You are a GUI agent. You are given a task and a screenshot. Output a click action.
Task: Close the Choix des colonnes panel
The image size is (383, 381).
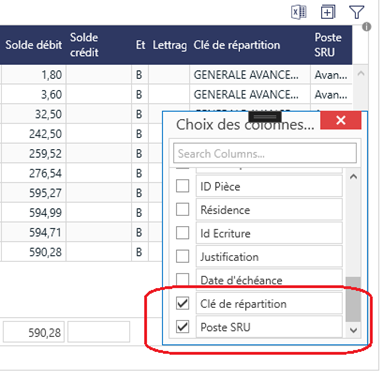(x=341, y=120)
